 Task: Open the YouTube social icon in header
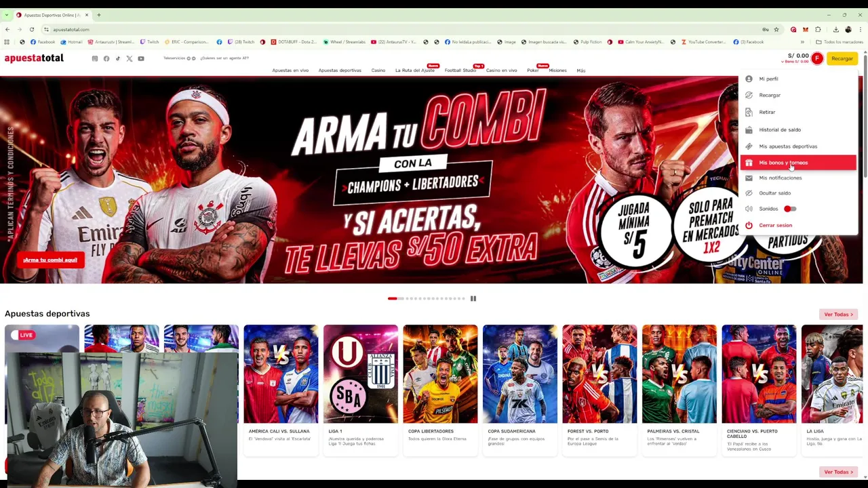click(x=141, y=58)
